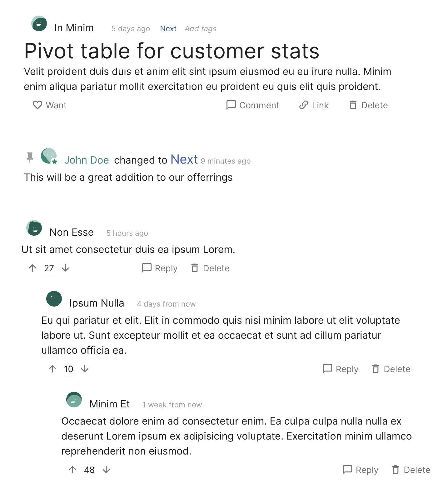448x492 pixels.
Task: Upvote the Minim Et comment
Action: pyautogui.click(x=72, y=470)
